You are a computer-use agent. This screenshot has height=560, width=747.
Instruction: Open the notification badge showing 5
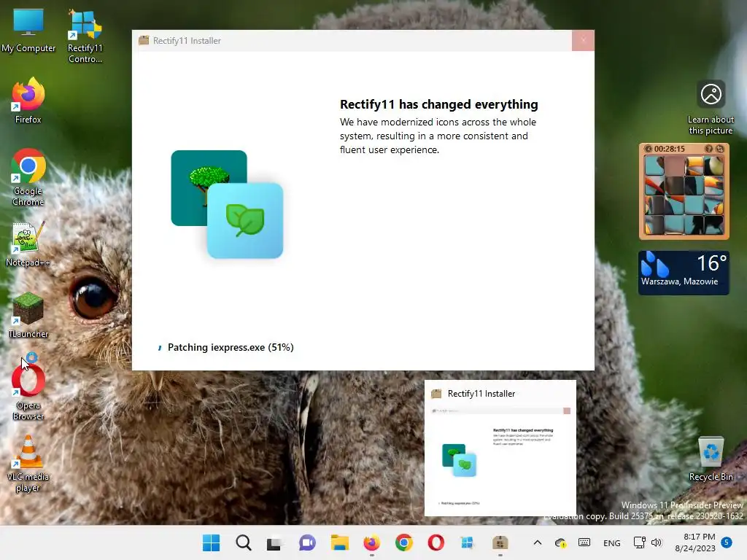point(727,542)
